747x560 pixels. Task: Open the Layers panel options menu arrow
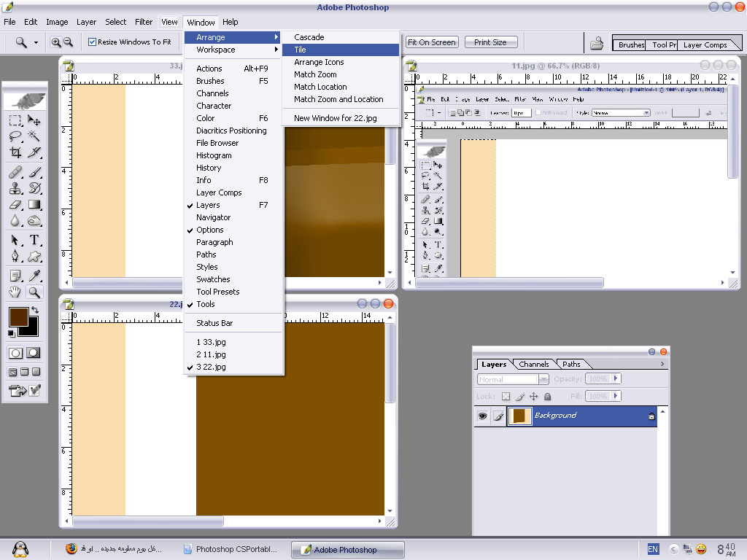662,364
